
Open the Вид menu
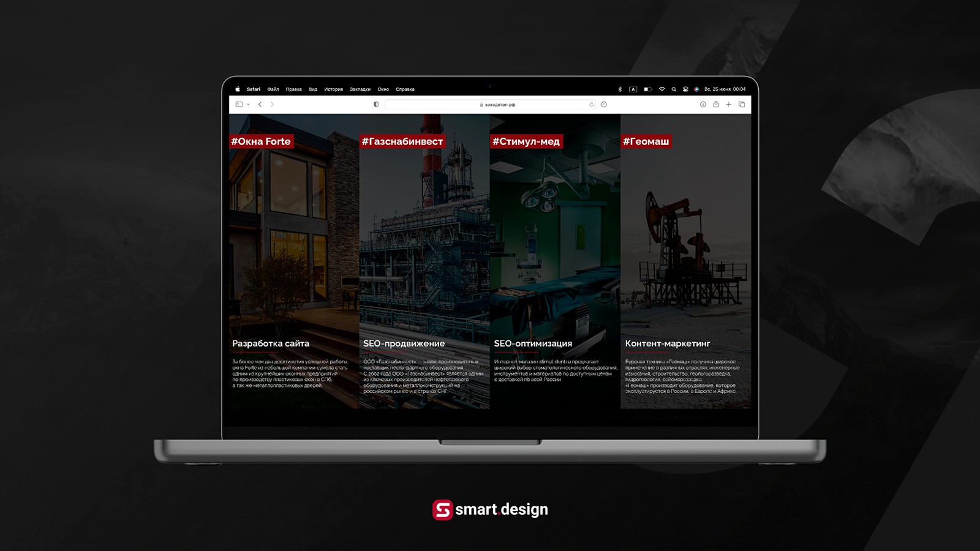[x=313, y=89]
